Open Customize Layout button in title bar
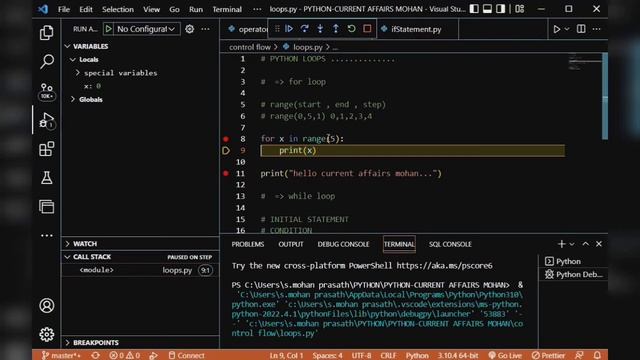Image resolution: width=640 pixels, height=360 pixels. pyautogui.click(x=520, y=9)
